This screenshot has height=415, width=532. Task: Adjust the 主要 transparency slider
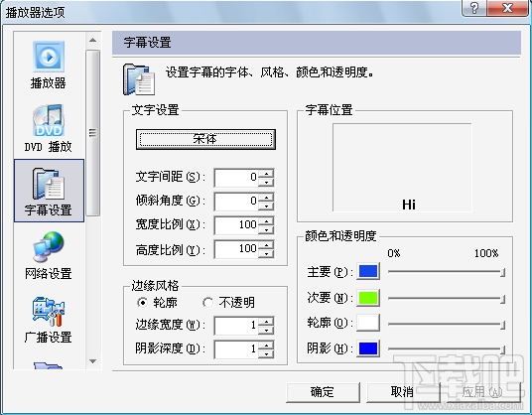click(447, 272)
